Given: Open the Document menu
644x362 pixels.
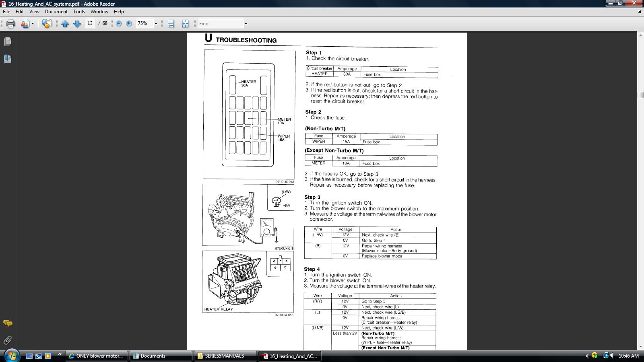Looking at the screenshot, I should (56, 12).
